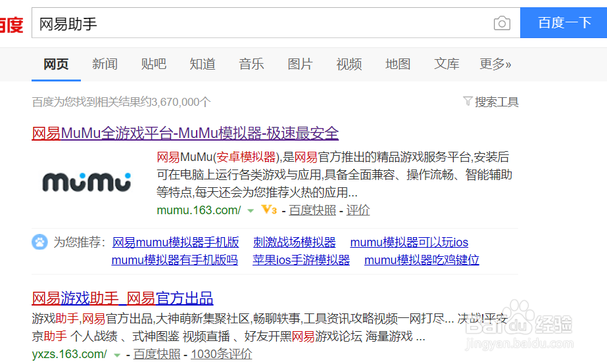The image size is (607, 364).
Task: Open the 1030条评价 reviews link
Action: click(x=221, y=354)
